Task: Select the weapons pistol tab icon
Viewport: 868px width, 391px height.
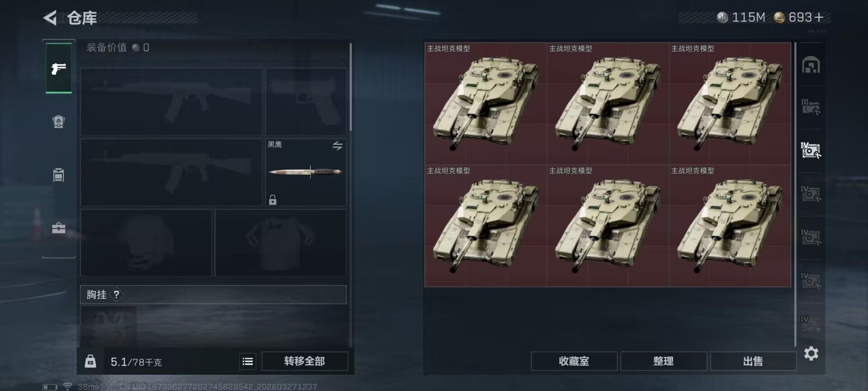Action: point(59,69)
